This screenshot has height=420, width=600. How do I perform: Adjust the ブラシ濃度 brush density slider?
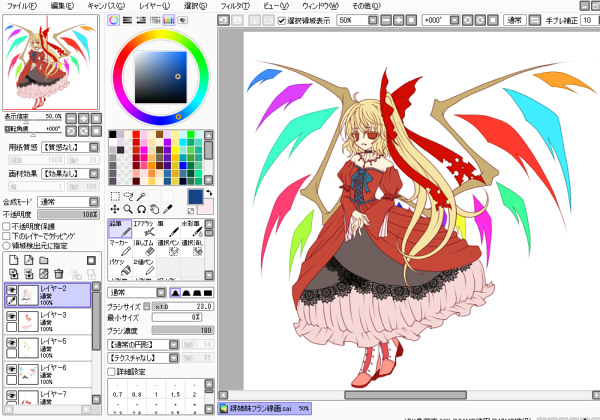183,330
